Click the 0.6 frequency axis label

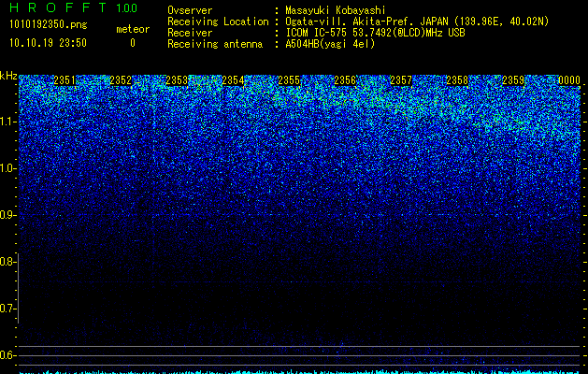pos(7,355)
